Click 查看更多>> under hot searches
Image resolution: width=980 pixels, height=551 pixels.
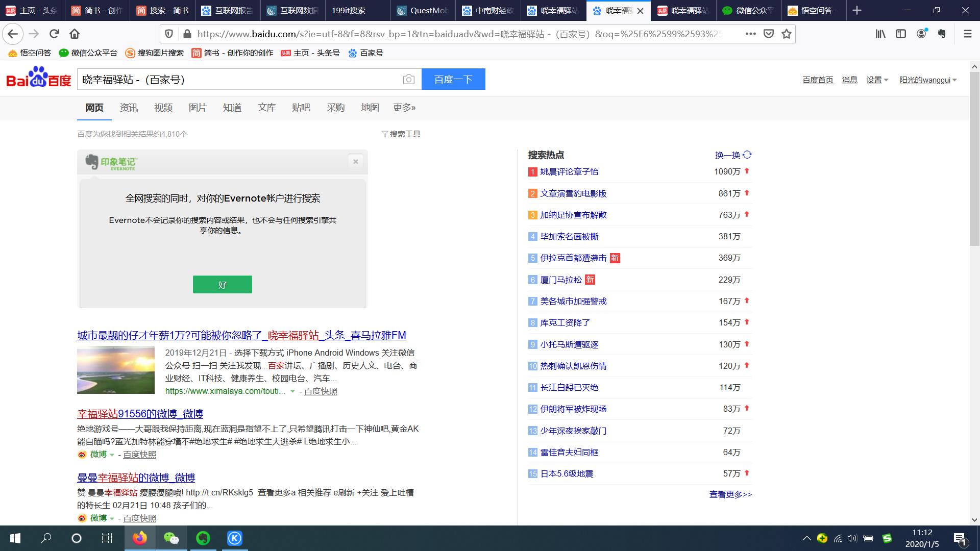click(730, 494)
